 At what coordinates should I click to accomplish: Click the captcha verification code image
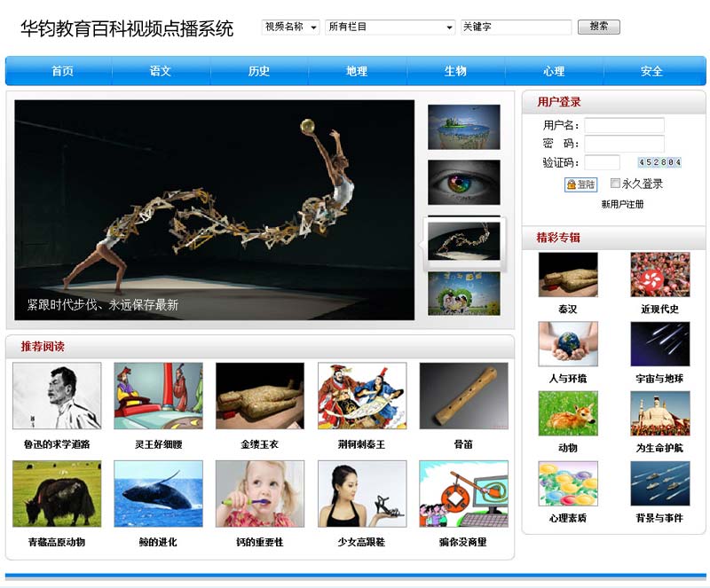(x=659, y=162)
